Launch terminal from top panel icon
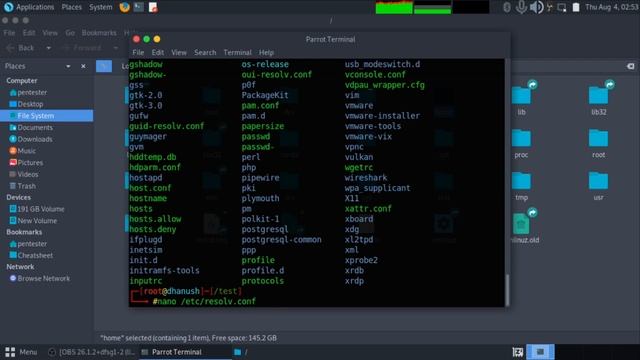This screenshot has height=360, width=640. 139,7
